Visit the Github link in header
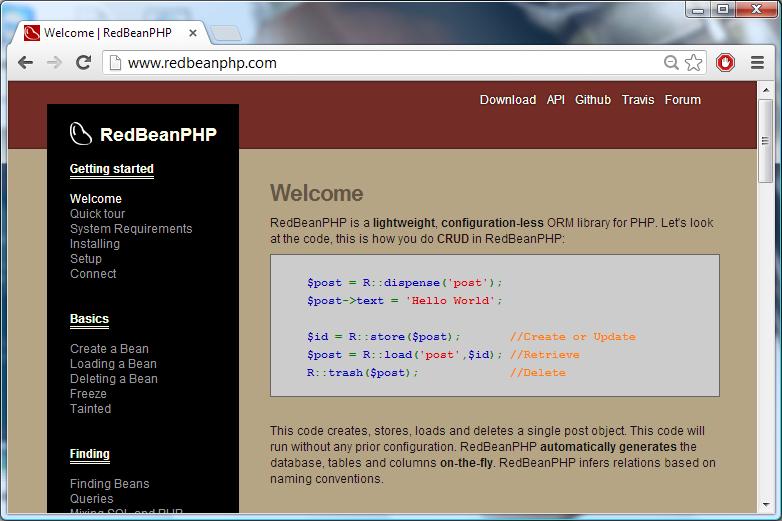Image resolution: width=782 pixels, height=521 pixels. 592,100
